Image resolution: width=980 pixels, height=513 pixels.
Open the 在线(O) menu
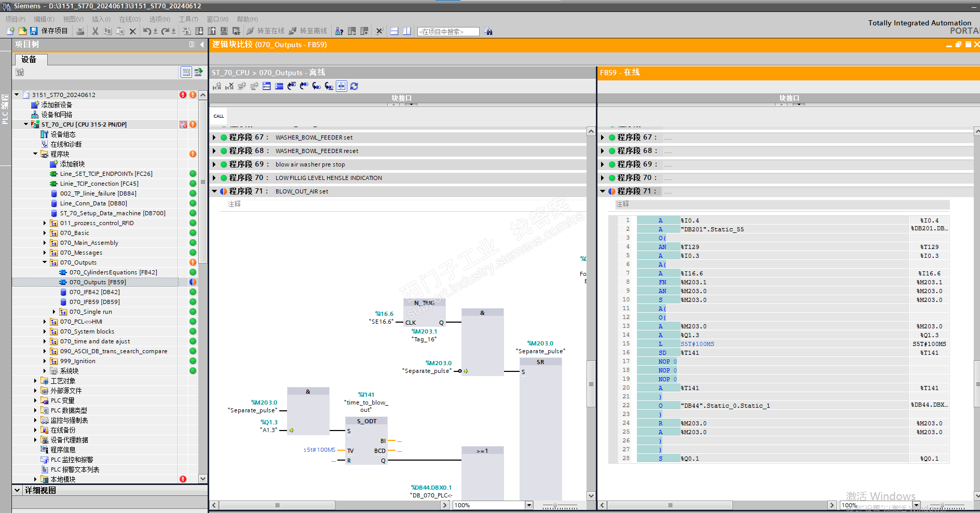pos(130,19)
